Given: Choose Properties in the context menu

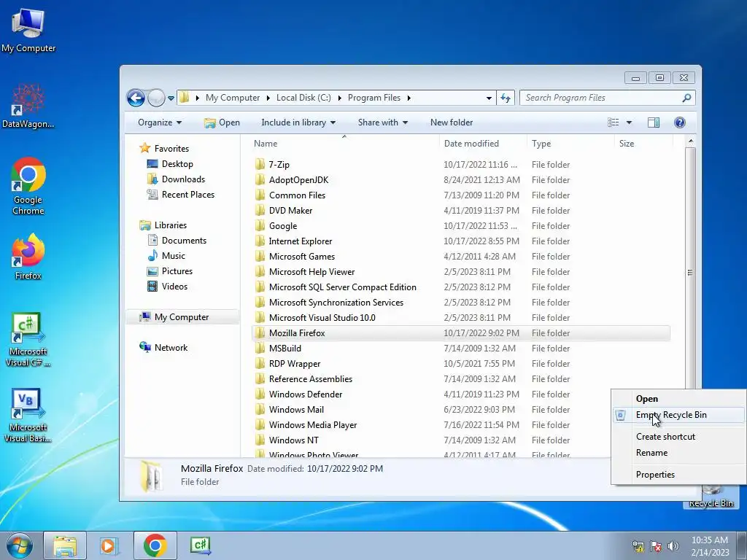Looking at the screenshot, I should pyautogui.click(x=678, y=474).
